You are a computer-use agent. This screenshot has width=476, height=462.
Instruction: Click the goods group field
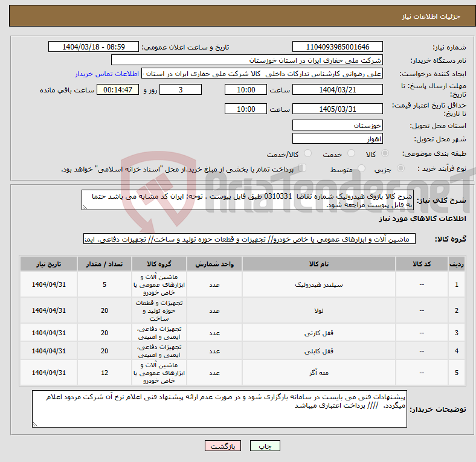pos(249,239)
